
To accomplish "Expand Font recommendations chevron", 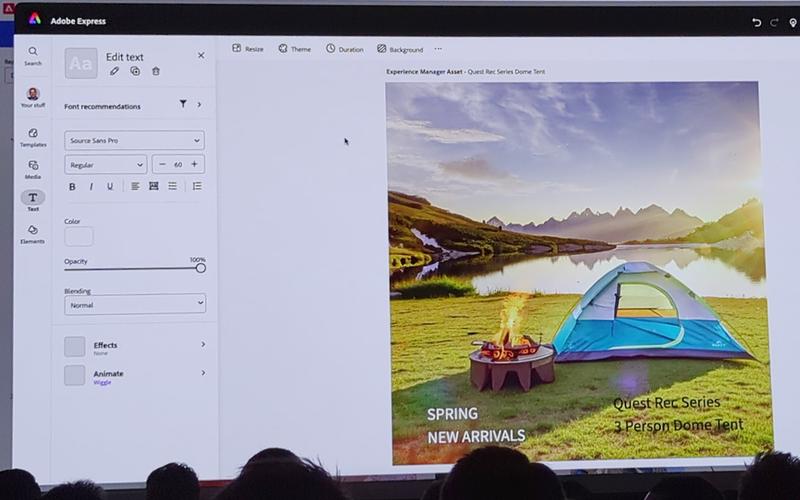I will (199, 104).
